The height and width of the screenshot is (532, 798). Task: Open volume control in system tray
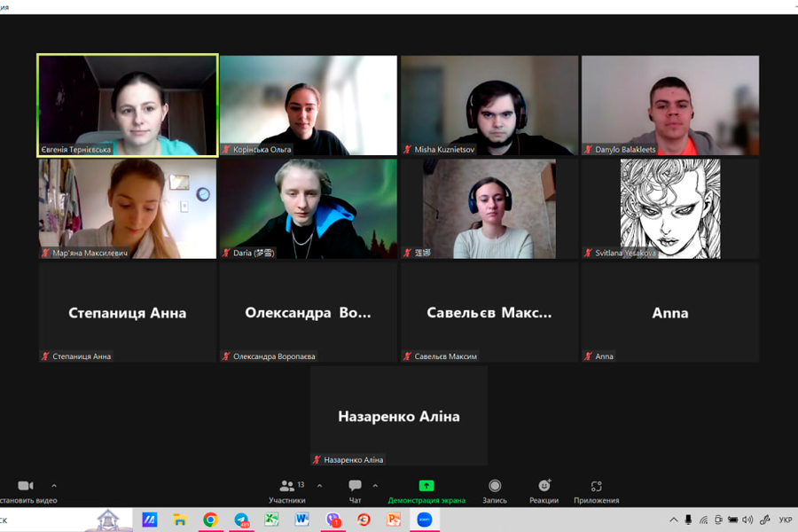[747, 520]
